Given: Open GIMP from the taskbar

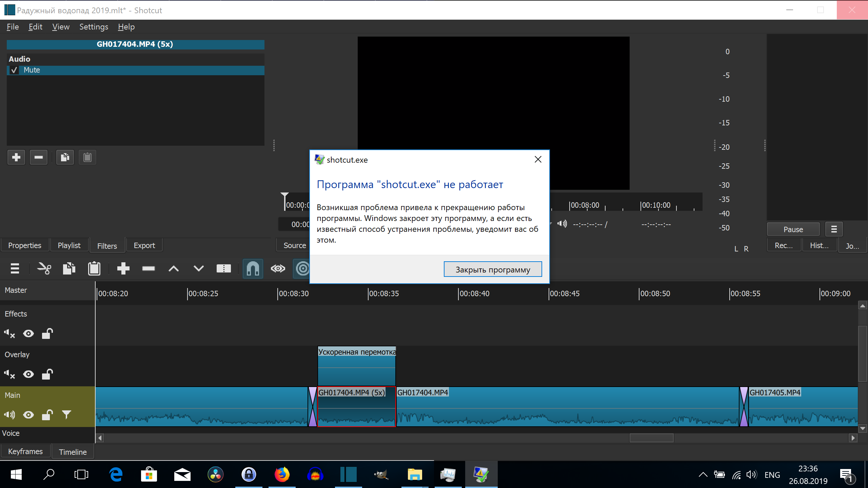Looking at the screenshot, I should point(381,474).
